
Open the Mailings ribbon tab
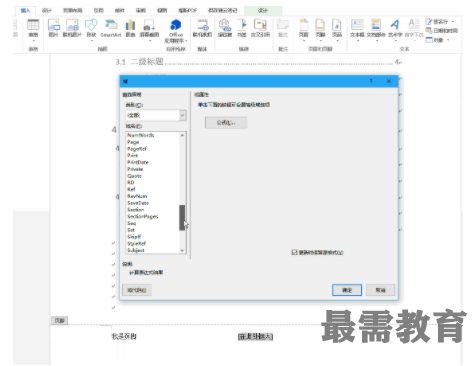click(x=120, y=10)
